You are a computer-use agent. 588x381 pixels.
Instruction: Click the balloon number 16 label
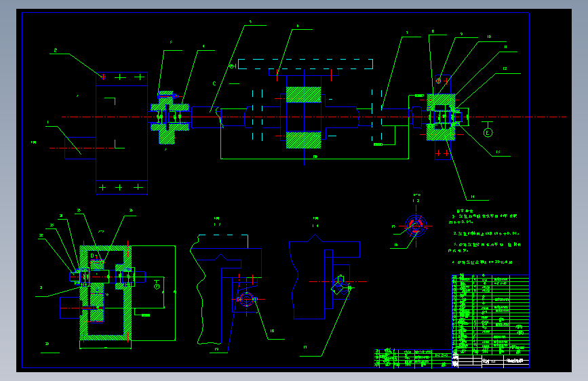tap(396, 245)
